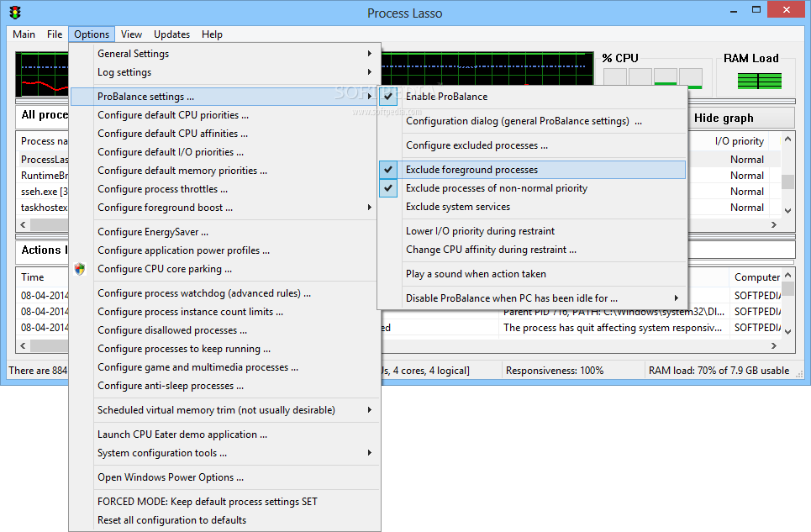
Task: Expand General Settings submenu
Action: click(225, 54)
